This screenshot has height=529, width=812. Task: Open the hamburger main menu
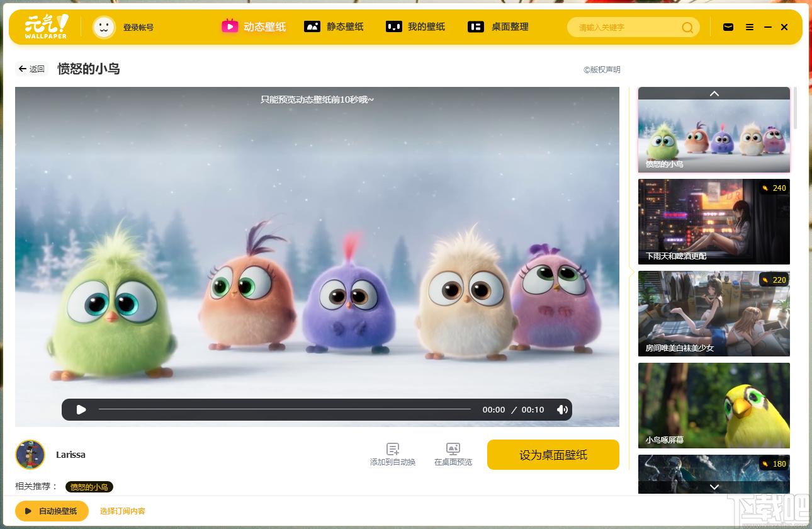point(750,27)
